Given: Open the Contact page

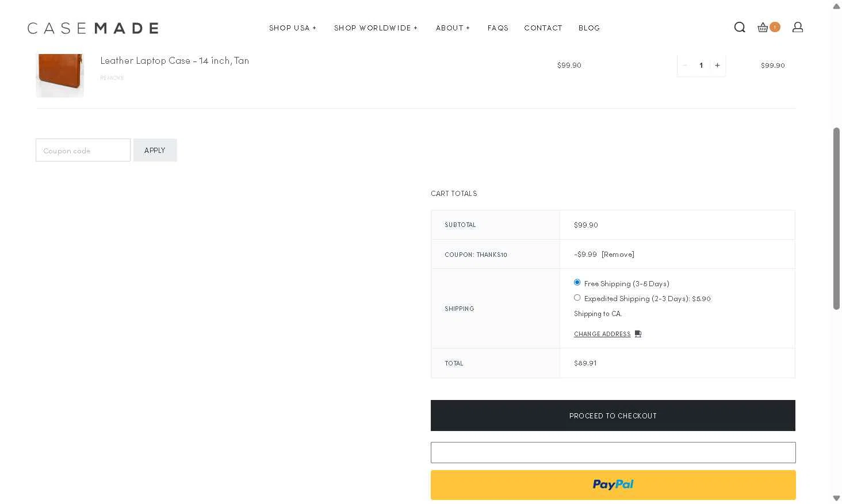Looking at the screenshot, I should pos(543,28).
